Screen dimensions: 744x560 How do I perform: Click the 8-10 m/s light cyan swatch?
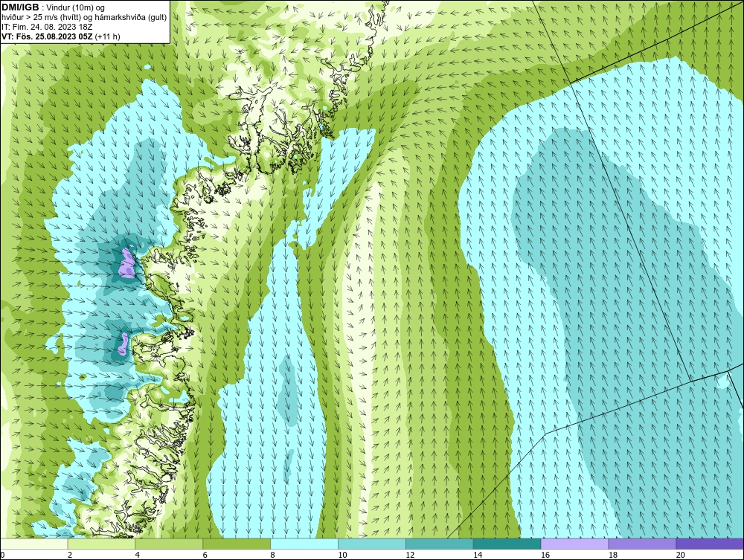pos(304,544)
